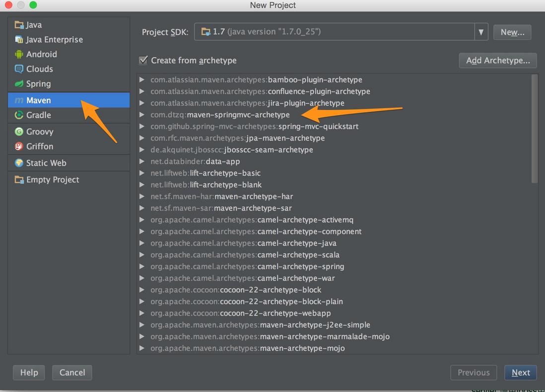Toggle Create from archetype checkbox
545x392 pixels.
143,60
